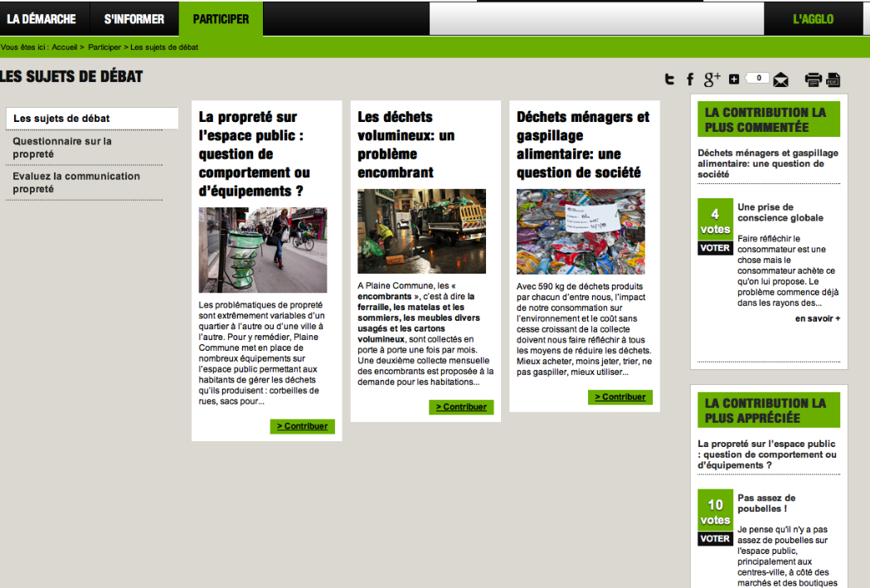
Task: Send the page by email envelope icon
Action: tap(780, 80)
